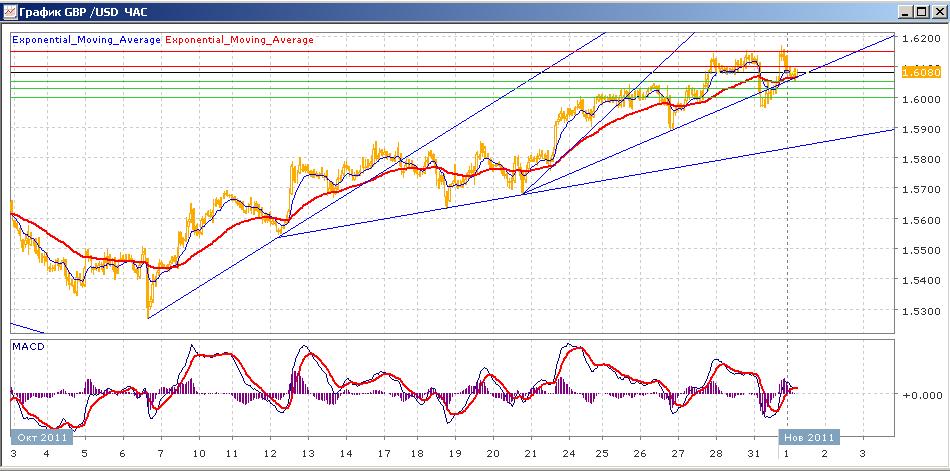This screenshot has height=471, width=950.
Task: Select the blue Exponential_Moving_Average legend label
Action: tap(86, 40)
